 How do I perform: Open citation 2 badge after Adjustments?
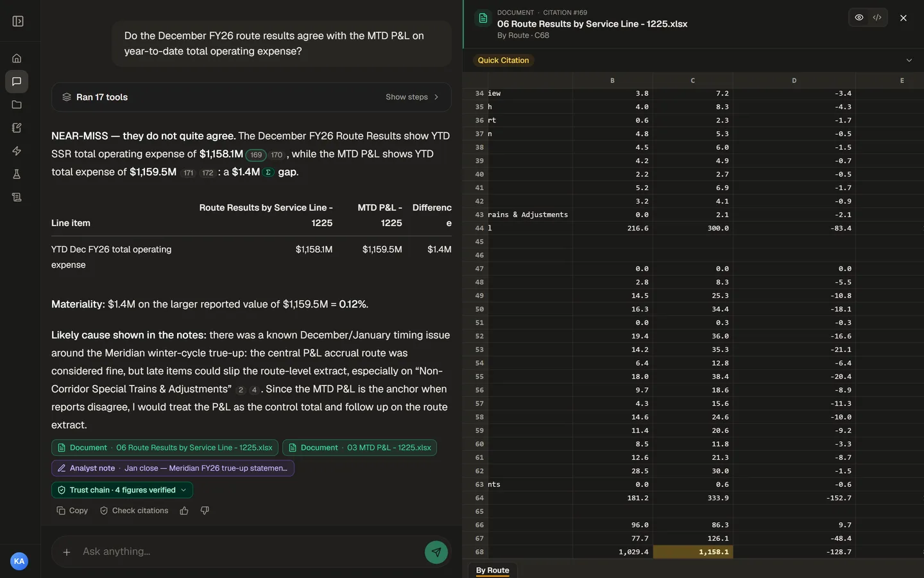241,390
